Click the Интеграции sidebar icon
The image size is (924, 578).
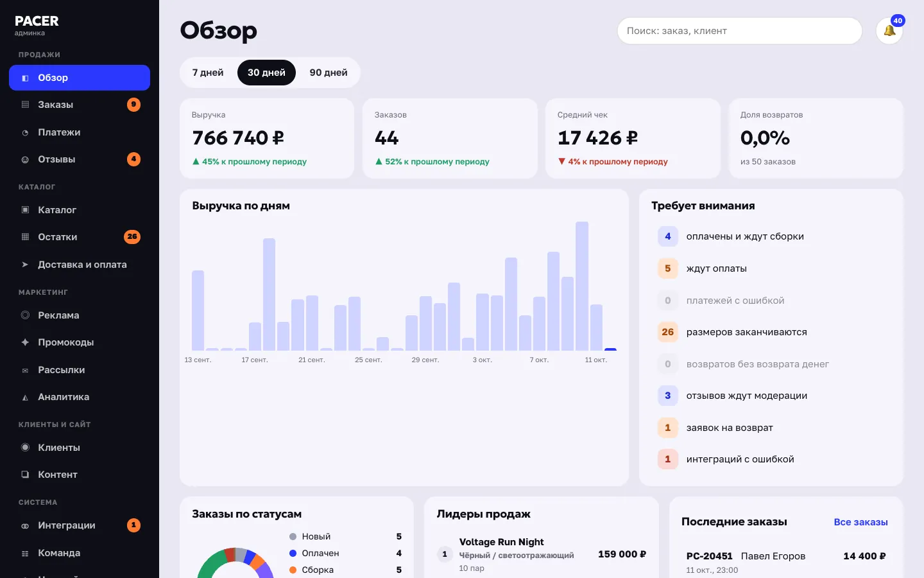pyautogui.click(x=25, y=525)
